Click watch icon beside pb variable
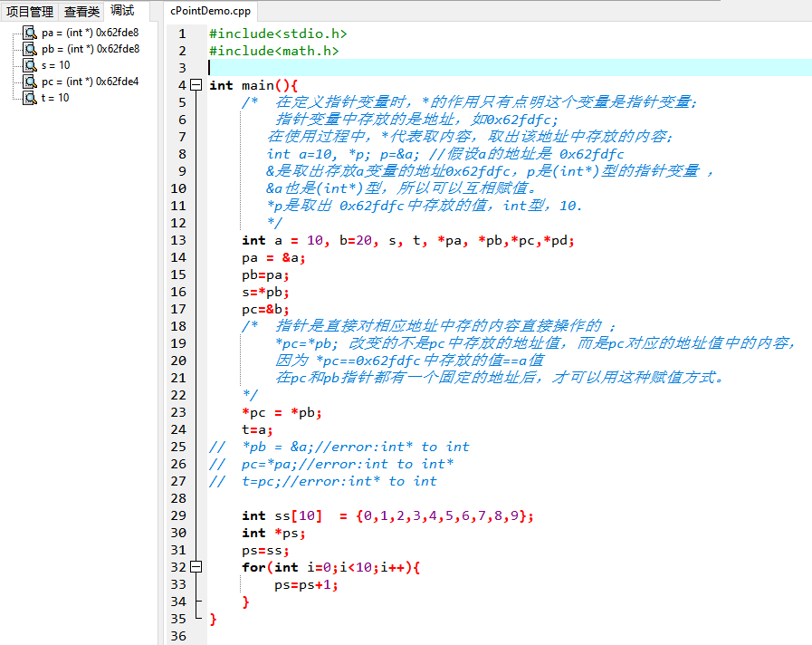Image resolution: width=812 pixels, height=645 pixels. [x=30, y=49]
